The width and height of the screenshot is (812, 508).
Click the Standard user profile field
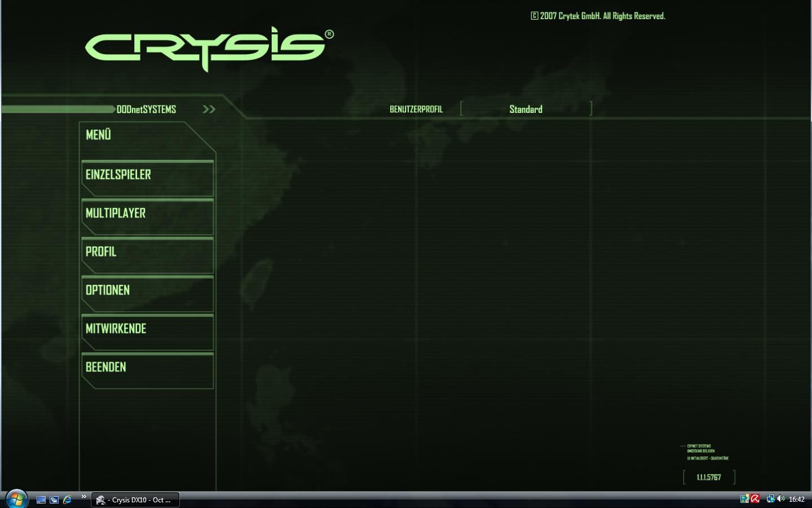(526, 109)
